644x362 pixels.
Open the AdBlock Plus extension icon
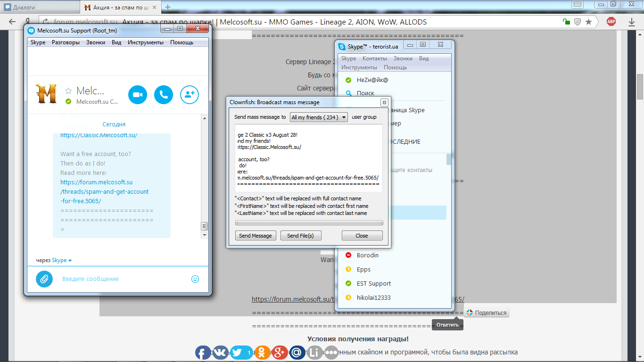(611, 21)
